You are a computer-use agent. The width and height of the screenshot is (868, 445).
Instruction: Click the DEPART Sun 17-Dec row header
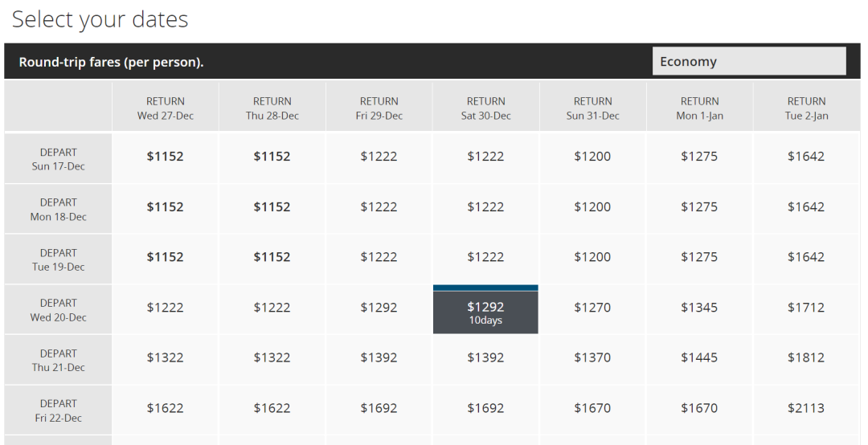point(58,159)
